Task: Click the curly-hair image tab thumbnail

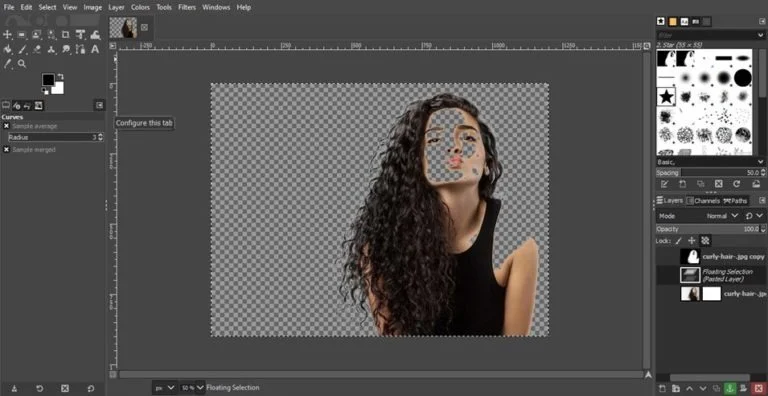Action: (123, 28)
